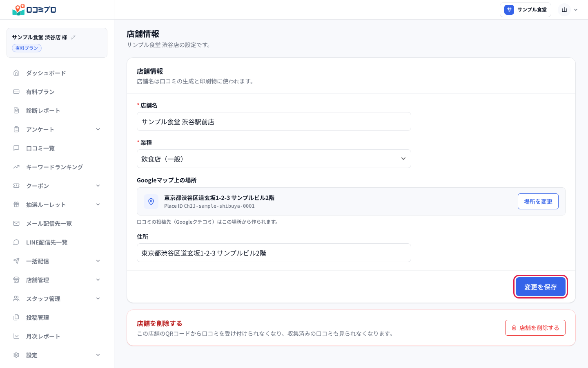This screenshot has height=368, width=588.
Task: Click the 有料プラン badge
Action: click(x=27, y=48)
